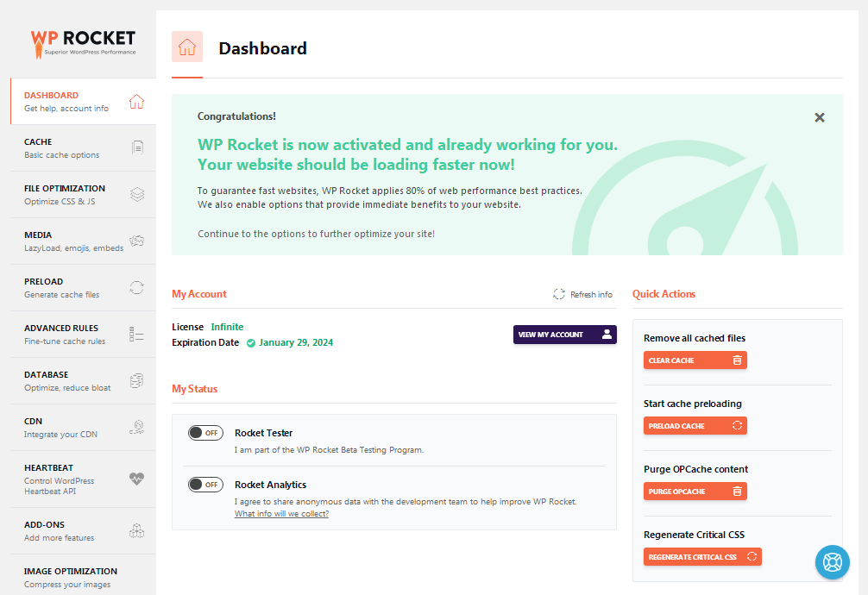868x595 pixels.
Task: Dismiss the Congratulations notice
Action: pyautogui.click(x=820, y=117)
